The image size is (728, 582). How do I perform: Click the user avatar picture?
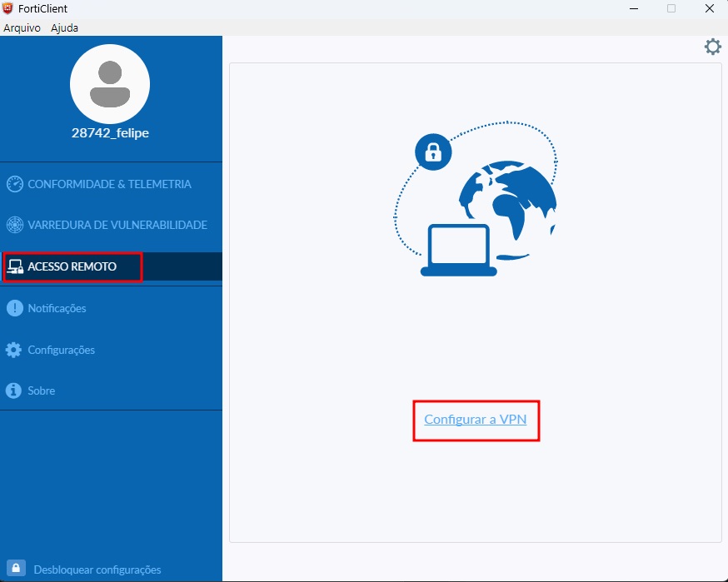[x=110, y=84]
